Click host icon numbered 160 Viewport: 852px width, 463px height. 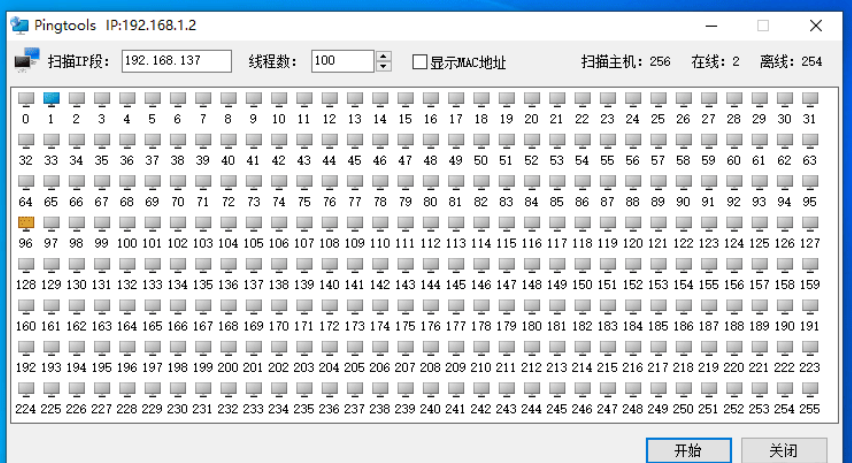pyautogui.click(x=26, y=306)
